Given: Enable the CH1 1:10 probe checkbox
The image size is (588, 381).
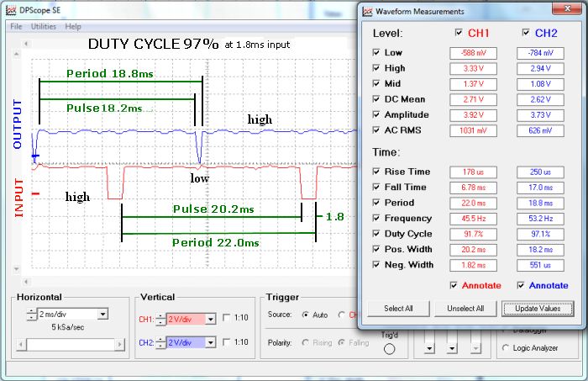Looking at the screenshot, I should click(x=227, y=318).
